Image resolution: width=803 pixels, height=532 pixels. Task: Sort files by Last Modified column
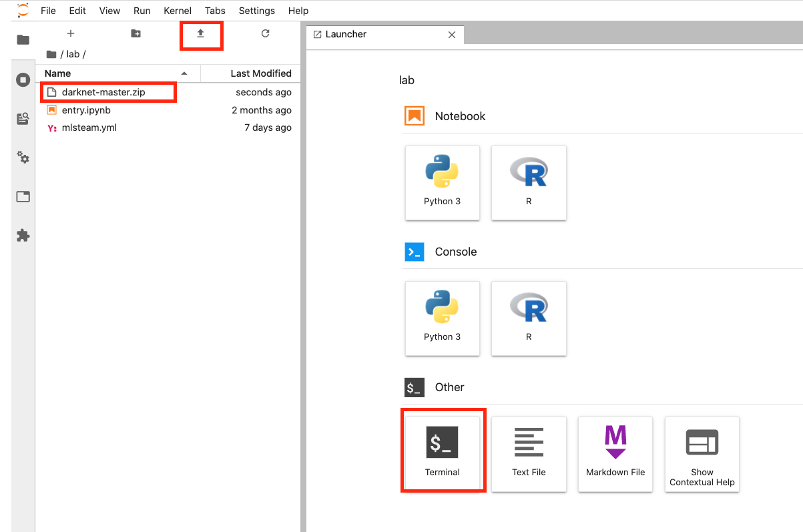click(x=250, y=73)
